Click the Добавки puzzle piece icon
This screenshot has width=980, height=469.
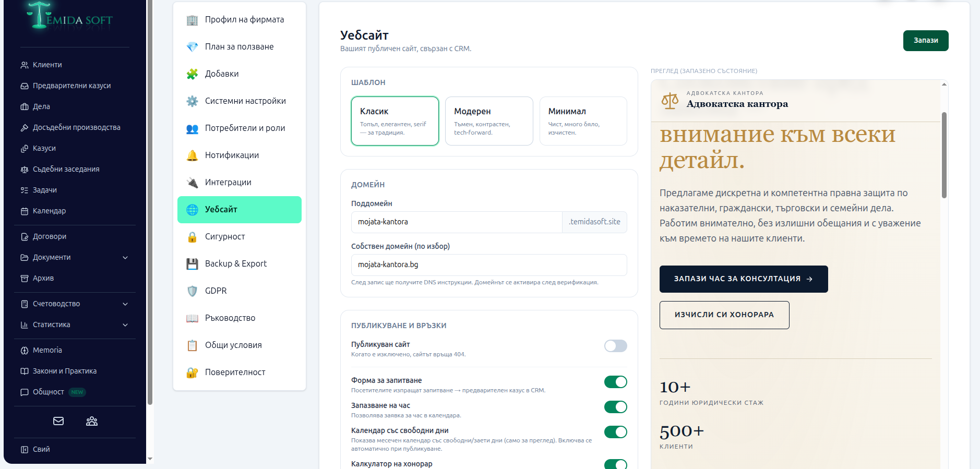192,74
